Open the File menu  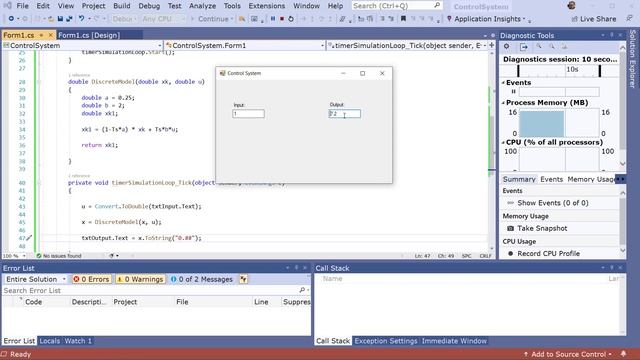pos(22,6)
